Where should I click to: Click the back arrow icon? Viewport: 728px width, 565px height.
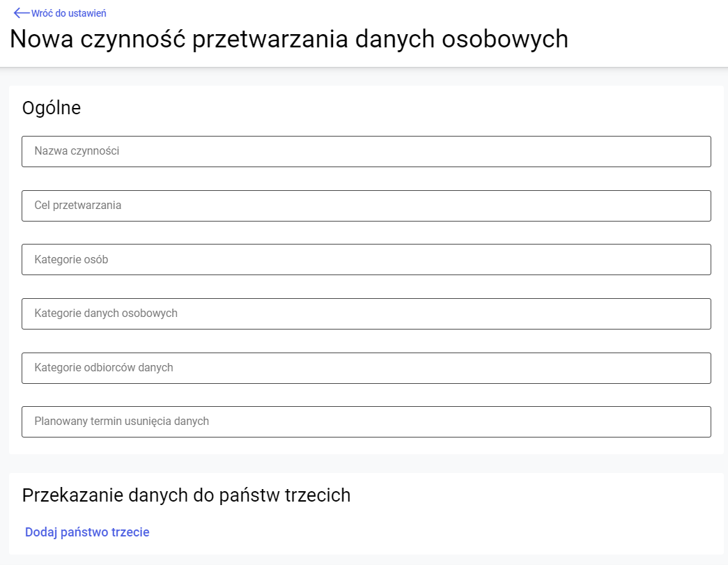(x=22, y=13)
